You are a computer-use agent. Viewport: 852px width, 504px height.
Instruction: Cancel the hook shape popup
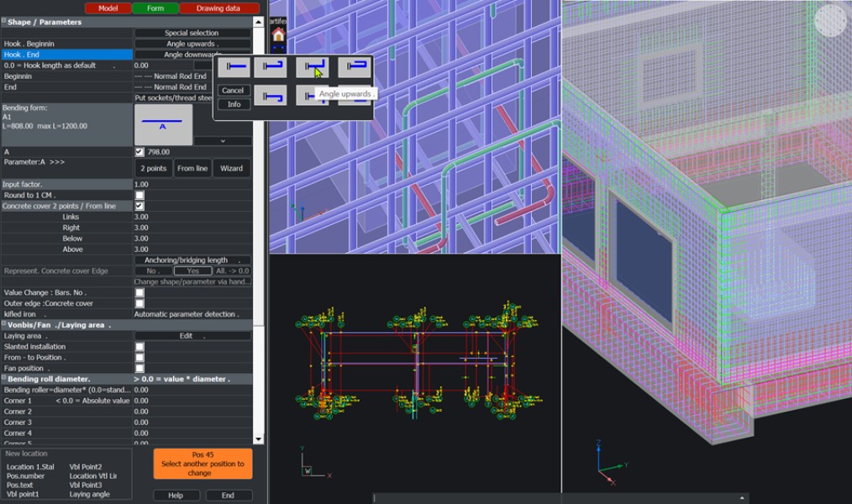click(x=234, y=91)
